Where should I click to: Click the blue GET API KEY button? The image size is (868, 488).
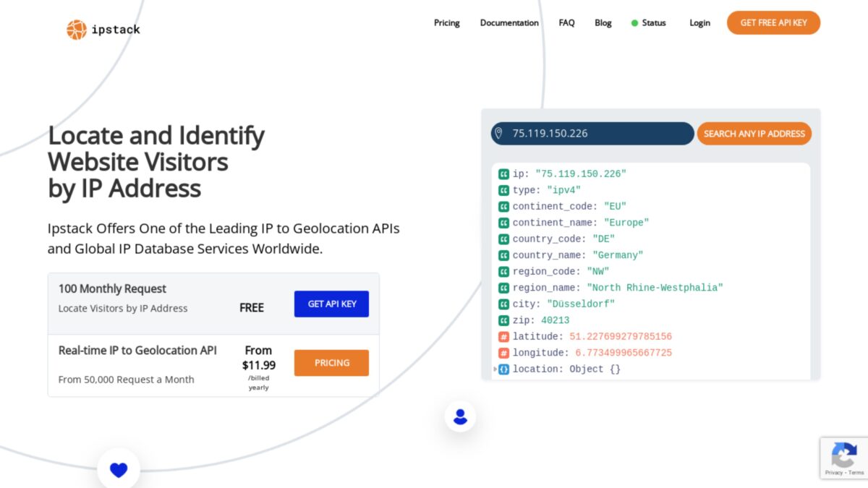[x=331, y=304]
